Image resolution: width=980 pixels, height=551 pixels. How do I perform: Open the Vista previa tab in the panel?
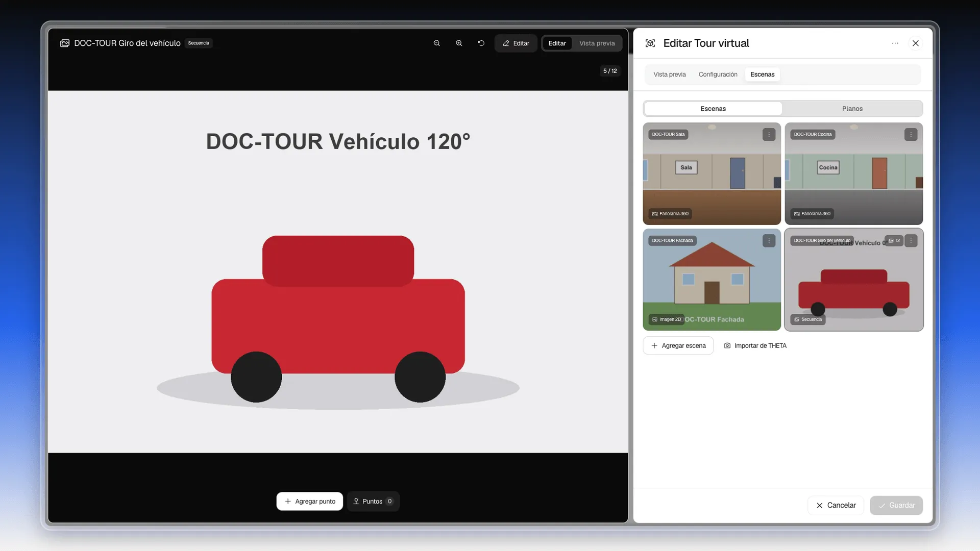[x=670, y=74]
